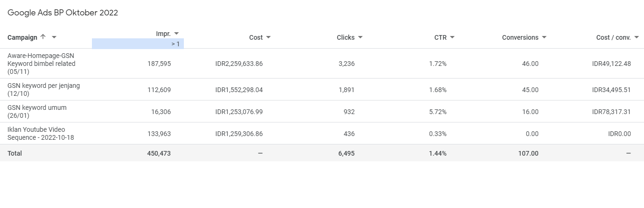
Task: Open the Cost / conv. column dropdown arrow
Action: click(x=637, y=37)
